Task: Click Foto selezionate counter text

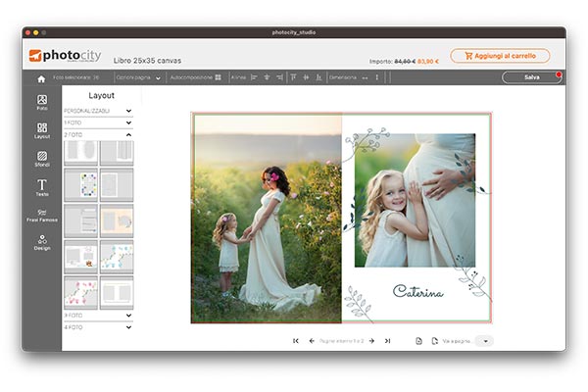Action: (x=75, y=77)
